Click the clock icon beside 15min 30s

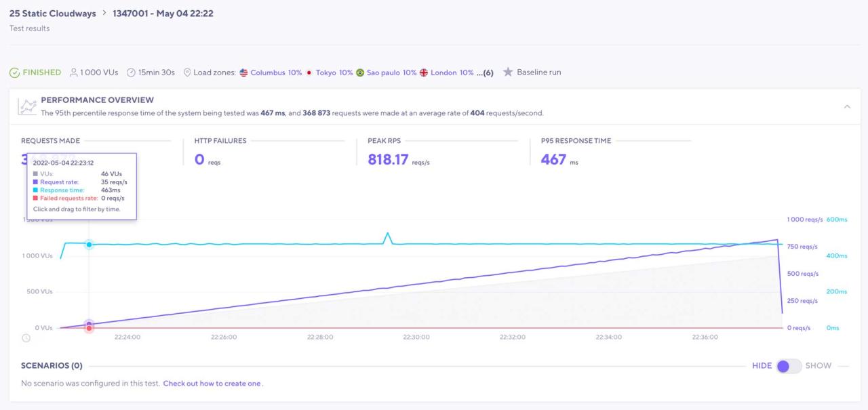tap(131, 73)
